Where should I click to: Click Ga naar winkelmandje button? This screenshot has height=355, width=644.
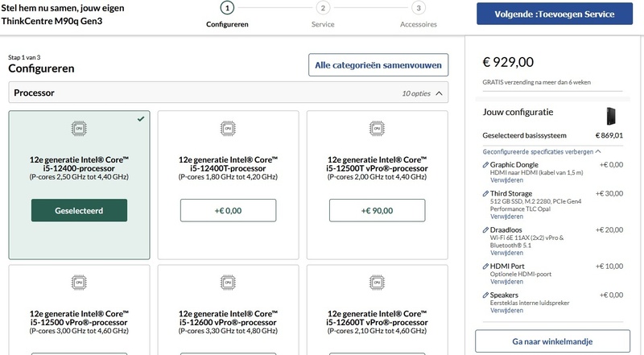click(x=552, y=341)
